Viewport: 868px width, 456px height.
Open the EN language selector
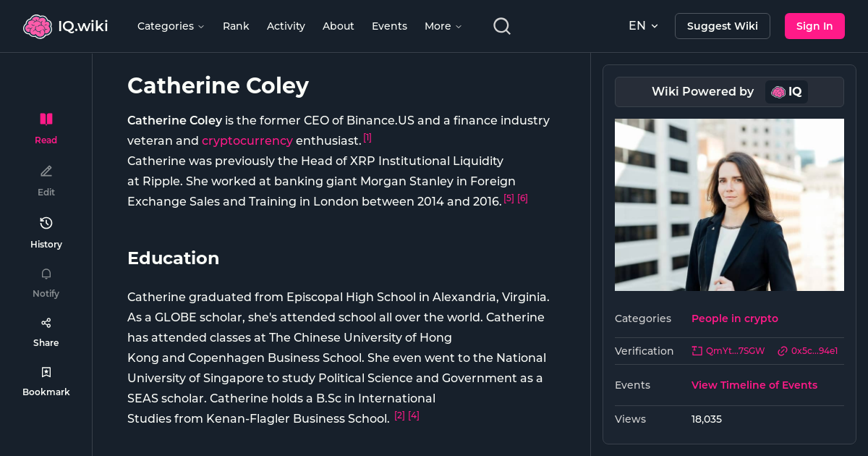pyautogui.click(x=642, y=25)
